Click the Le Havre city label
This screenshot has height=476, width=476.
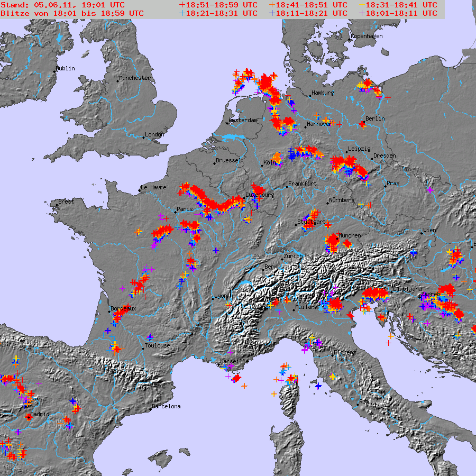coord(153,188)
